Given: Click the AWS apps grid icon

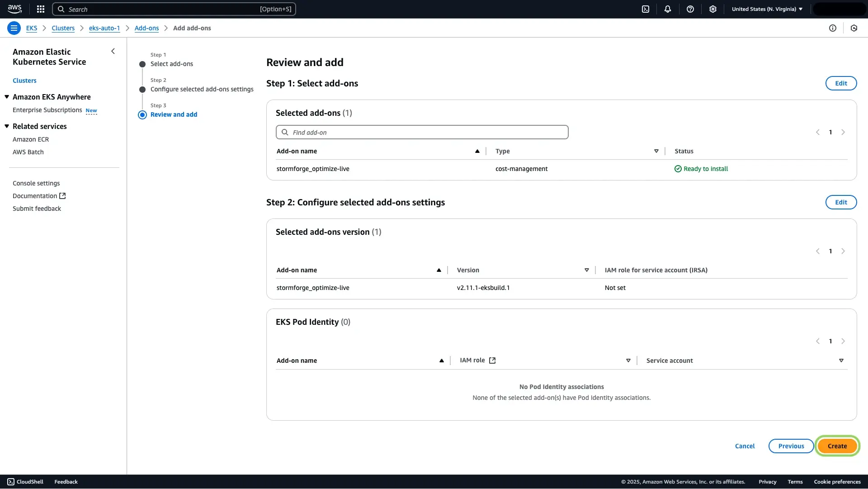Looking at the screenshot, I should [x=40, y=9].
